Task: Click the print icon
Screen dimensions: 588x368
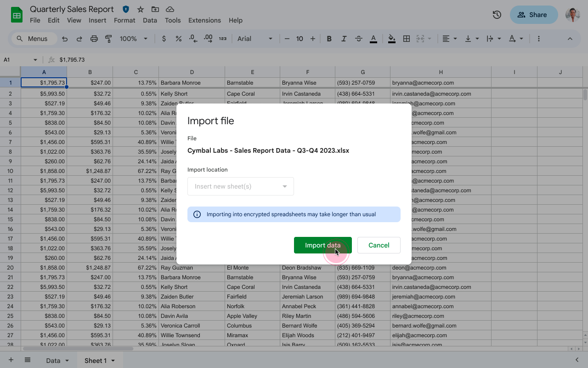Action: (x=94, y=39)
